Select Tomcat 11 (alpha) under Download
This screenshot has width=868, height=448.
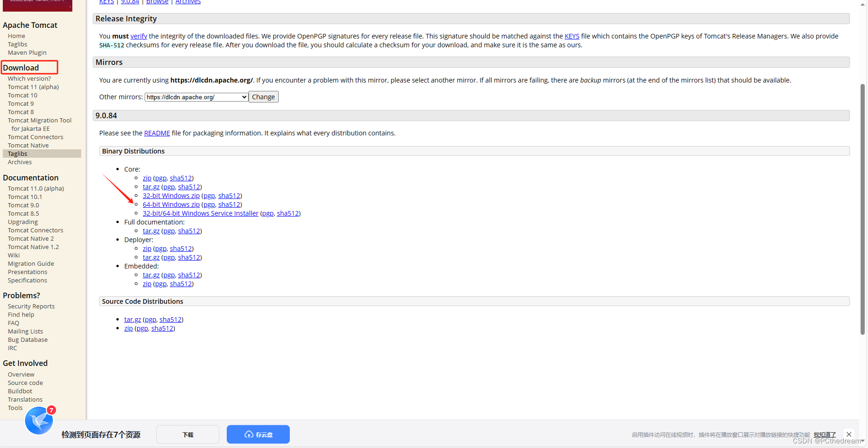pos(33,87)
